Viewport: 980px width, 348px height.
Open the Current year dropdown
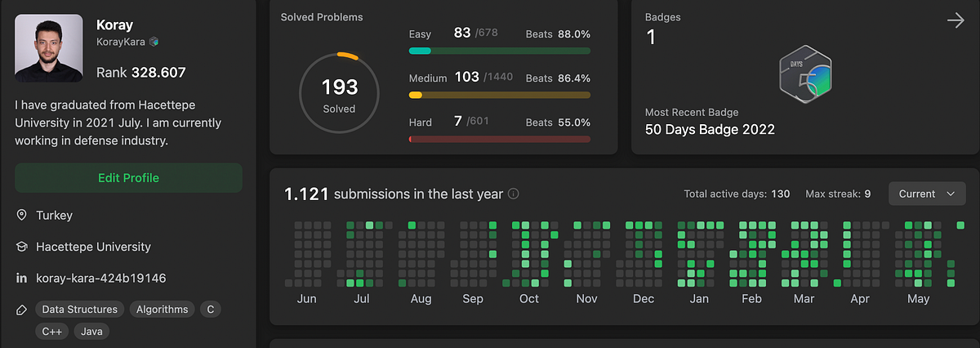(927, 194)
